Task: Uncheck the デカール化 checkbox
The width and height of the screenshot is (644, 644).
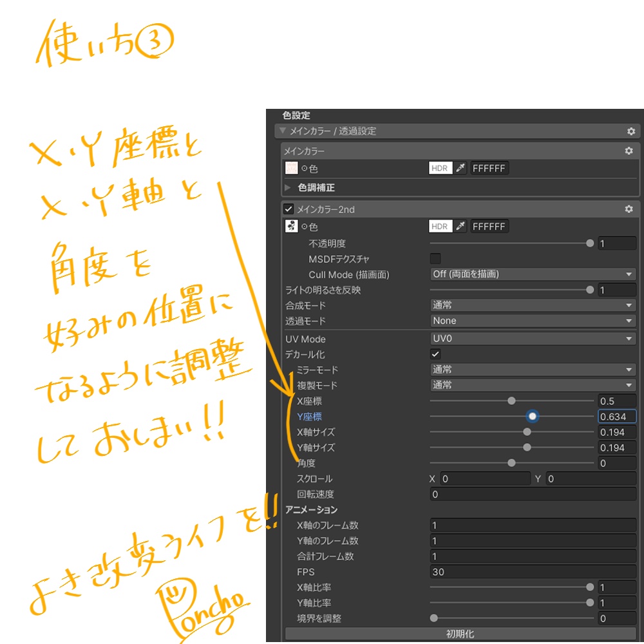Action: (435, 354)
